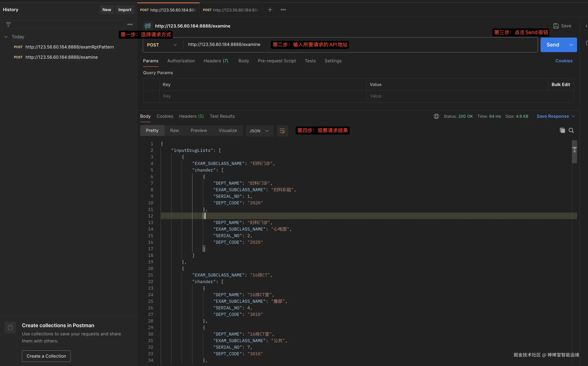
Task: Click the search icon in response body
Action: tap(571, 131)
